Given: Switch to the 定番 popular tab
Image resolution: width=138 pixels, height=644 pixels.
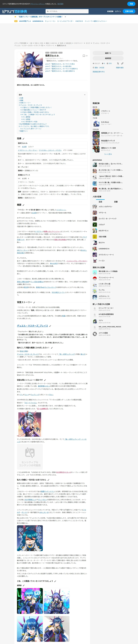Looking at the screenshot, I should (x=116, y=202).
